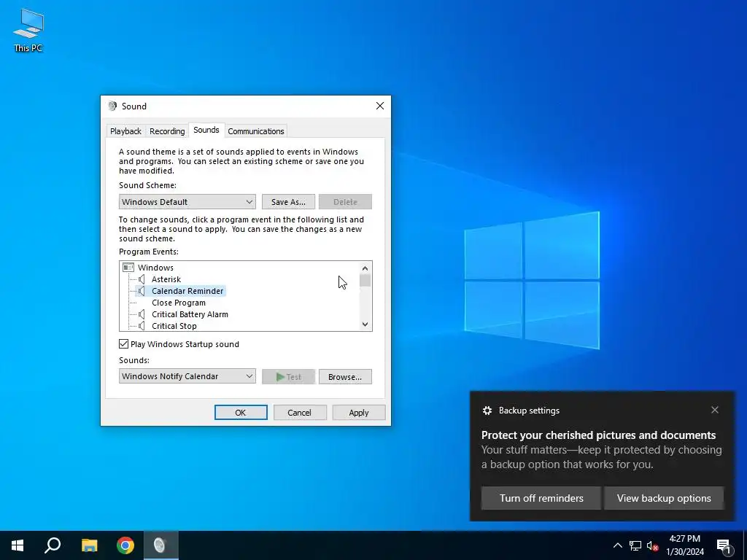Viewport: 747px width, 560px height.
Task: Show hidden system tray icons
Action: pyautogui.click(x=617, y=545)
